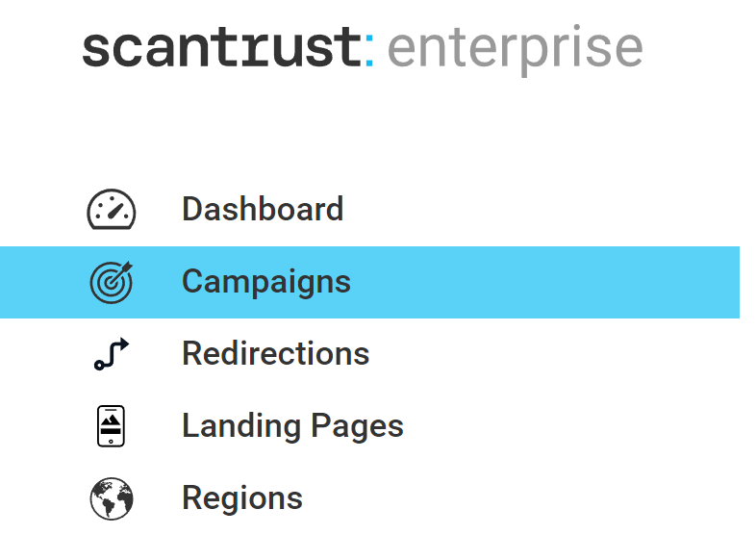The image size is (756, 535).
Task: Click the Landing Pages phone icon
Action: click(112, 426)
